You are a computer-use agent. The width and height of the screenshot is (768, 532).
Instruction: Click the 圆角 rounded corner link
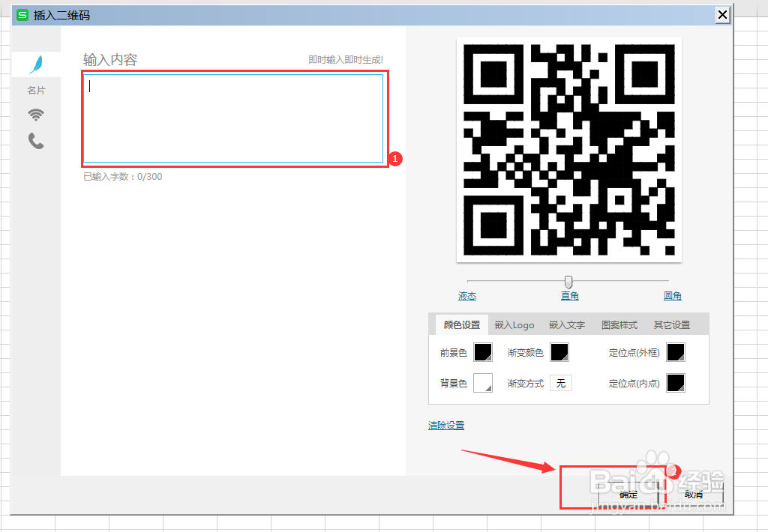(x=673, y=295)
